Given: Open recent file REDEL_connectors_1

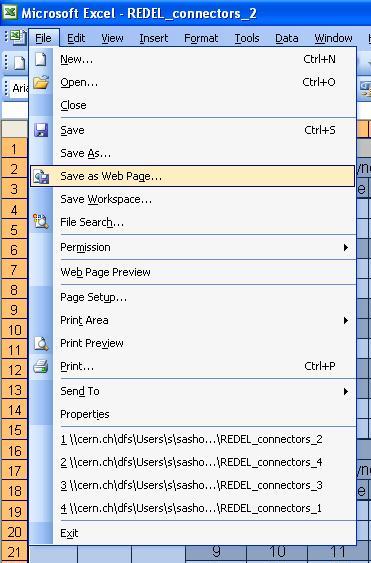Looking at the screenshot, I should coord(193,508).
